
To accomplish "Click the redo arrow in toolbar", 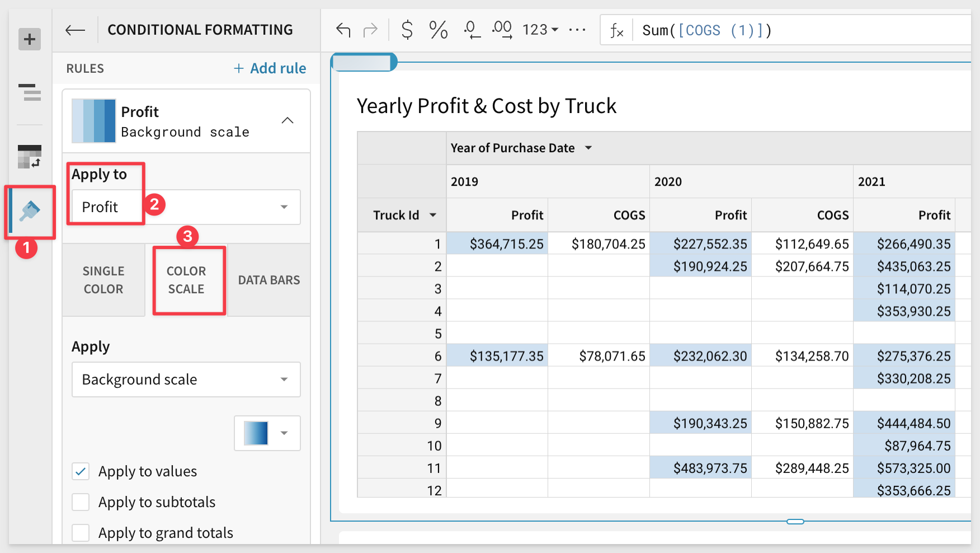I will [370, 30].
